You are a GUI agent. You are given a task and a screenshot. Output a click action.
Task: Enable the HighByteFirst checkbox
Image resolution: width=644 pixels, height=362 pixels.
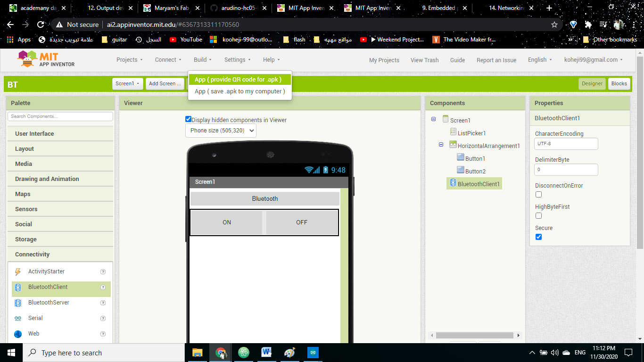pos(538,215)
